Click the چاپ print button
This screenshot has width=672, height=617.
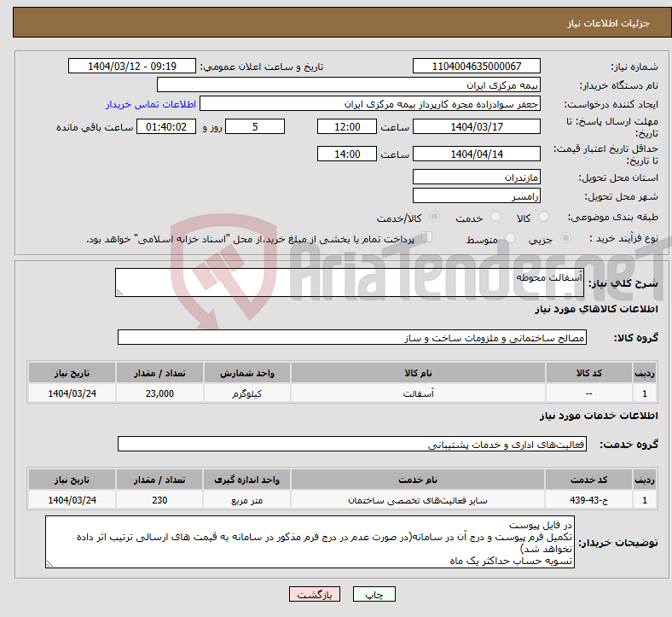[374, 594]
